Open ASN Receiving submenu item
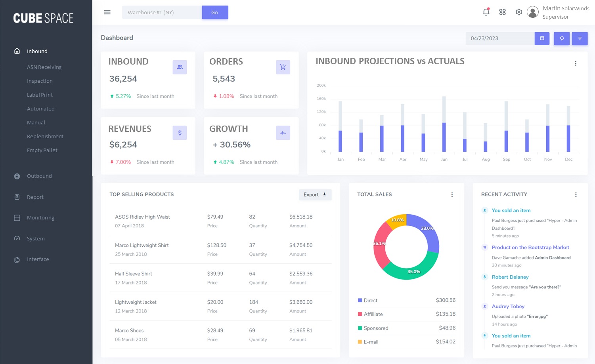Viewport: 595px width, 364px height. 44,67
